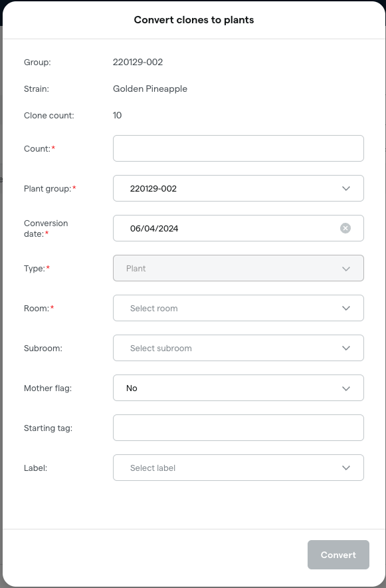Click the Convert clones to plants title
The image size is (386, 588).
(193, 20)
